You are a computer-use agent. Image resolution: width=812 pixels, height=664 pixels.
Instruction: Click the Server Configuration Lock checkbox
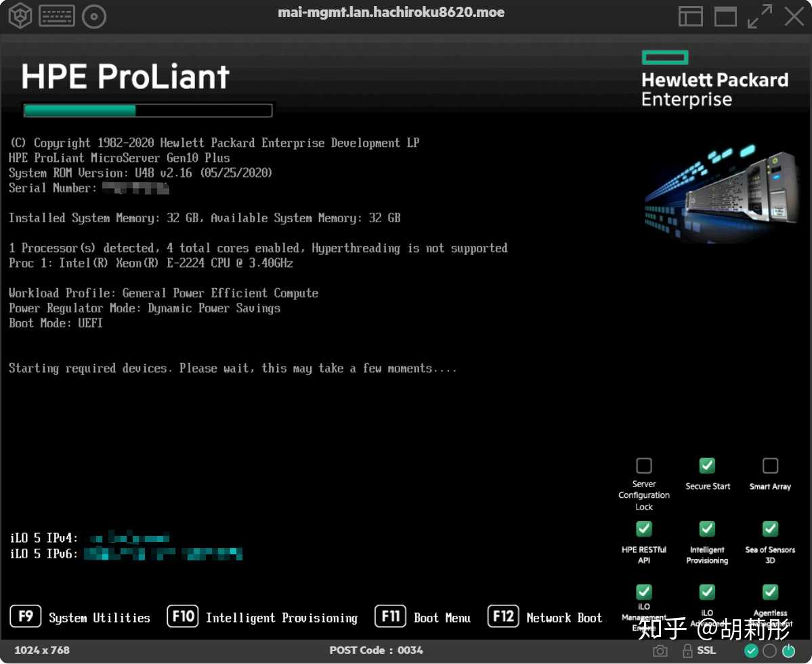(x=643, y=465)
